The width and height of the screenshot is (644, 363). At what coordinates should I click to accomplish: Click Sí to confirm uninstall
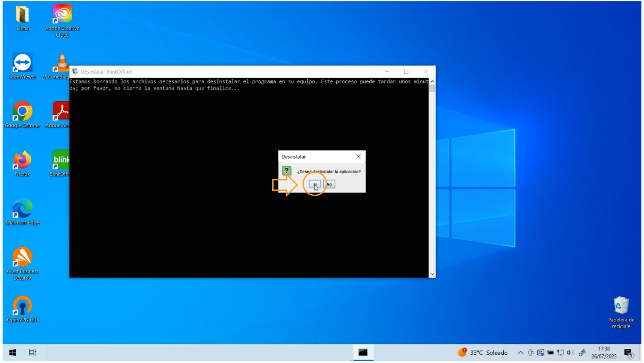(315, 184)
